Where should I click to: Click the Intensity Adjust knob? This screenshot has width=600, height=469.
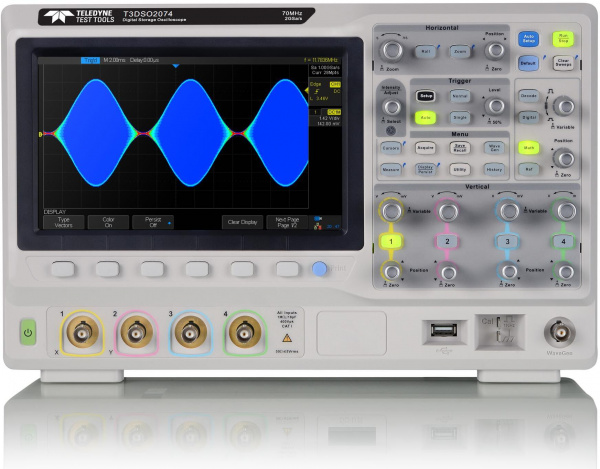[x=392, y=107]
